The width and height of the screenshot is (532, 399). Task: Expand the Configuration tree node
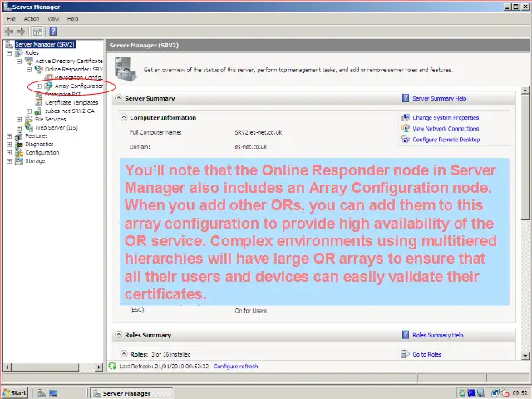pyautogui.click(x=9, y=153)
